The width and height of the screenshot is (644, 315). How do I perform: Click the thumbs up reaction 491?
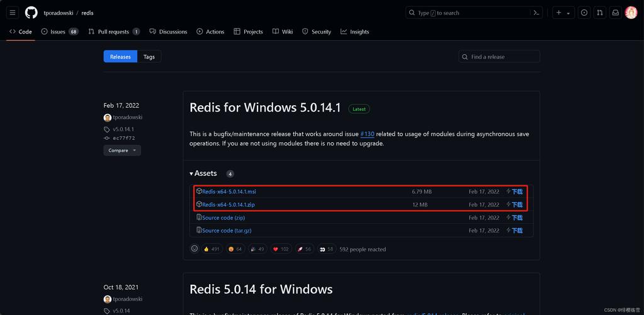pos(212,249)
